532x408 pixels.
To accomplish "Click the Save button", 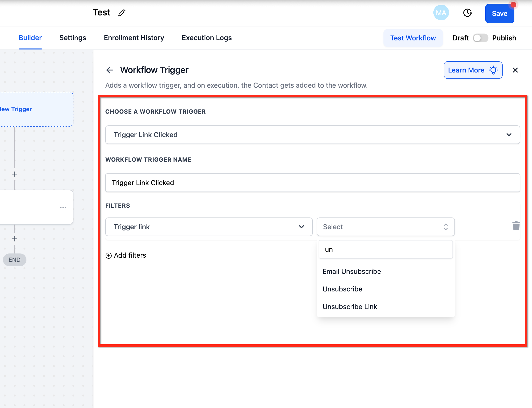I will (x=499, y=13).
